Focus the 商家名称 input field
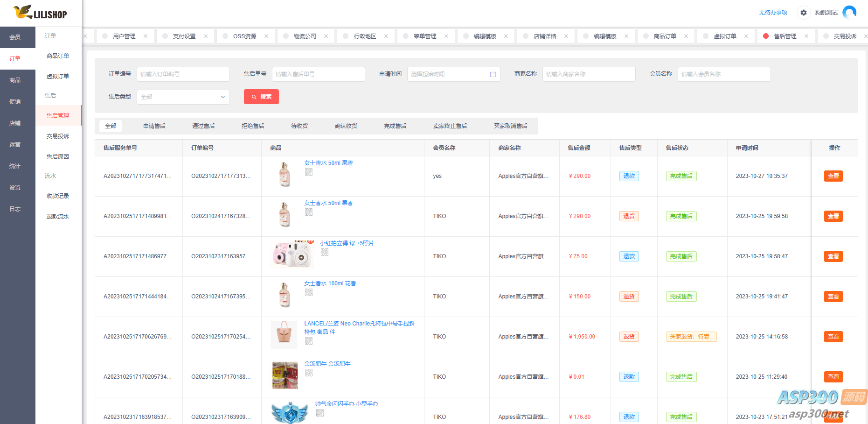 point(589,74)
